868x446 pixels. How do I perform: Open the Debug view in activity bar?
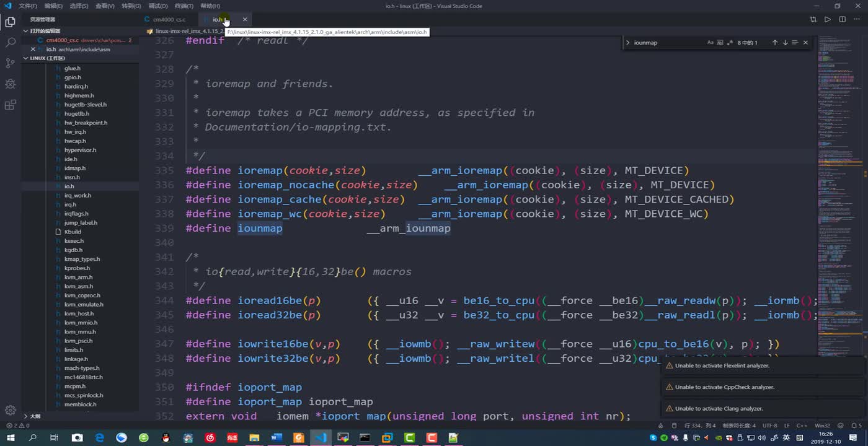10,84
